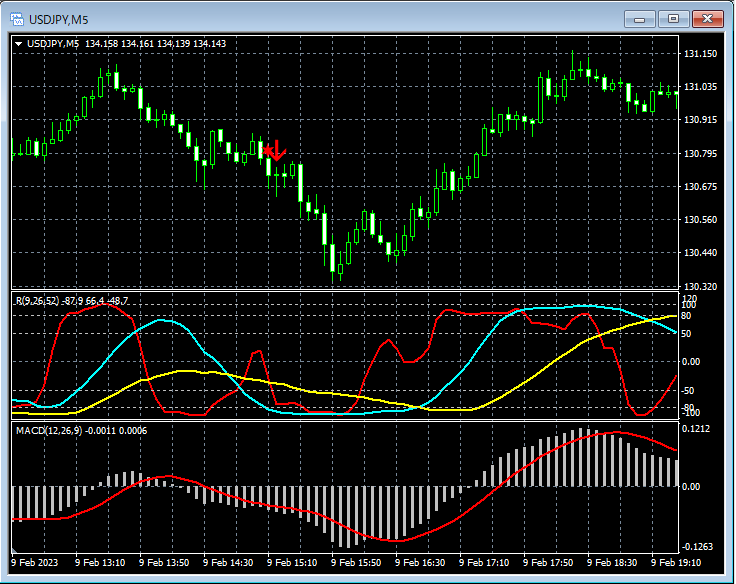Click the -0.1263 MACD scale value
736x584 pixels.
pos(698,547)
